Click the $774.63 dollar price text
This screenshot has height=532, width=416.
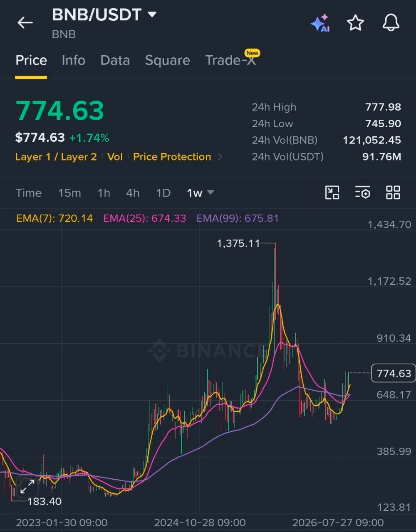click(x=40, y=138)
